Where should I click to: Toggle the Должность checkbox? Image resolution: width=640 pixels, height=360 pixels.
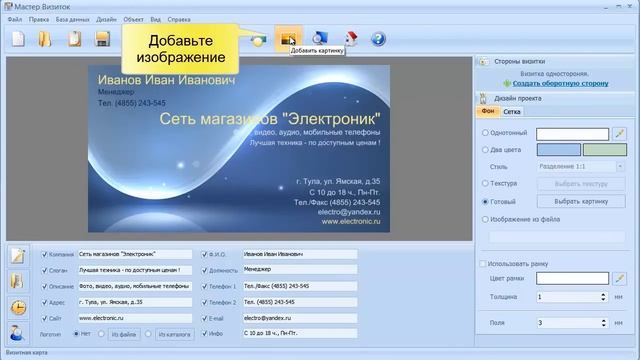tap(204, 270)
